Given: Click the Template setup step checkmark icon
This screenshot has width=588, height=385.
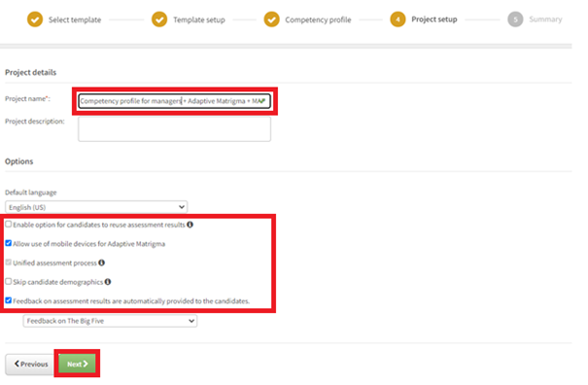Looking at the screenshot, I should (159, 19).
